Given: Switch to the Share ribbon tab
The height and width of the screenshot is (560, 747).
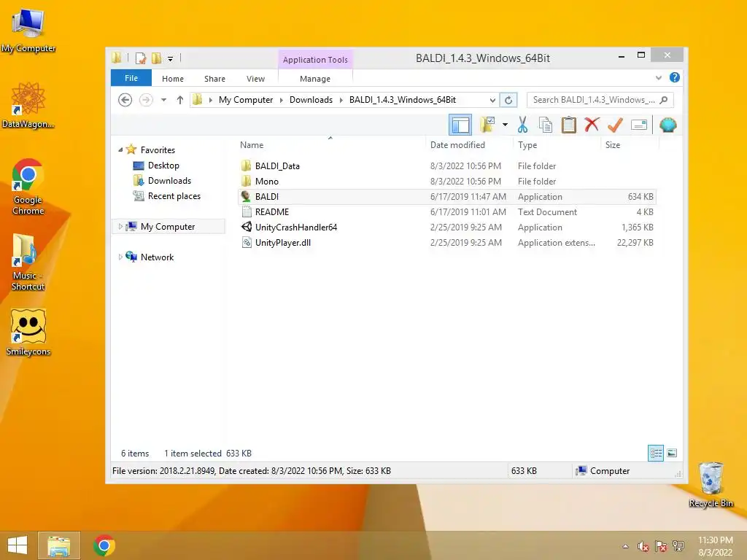Looking at the screenshot, I should 214,79.
